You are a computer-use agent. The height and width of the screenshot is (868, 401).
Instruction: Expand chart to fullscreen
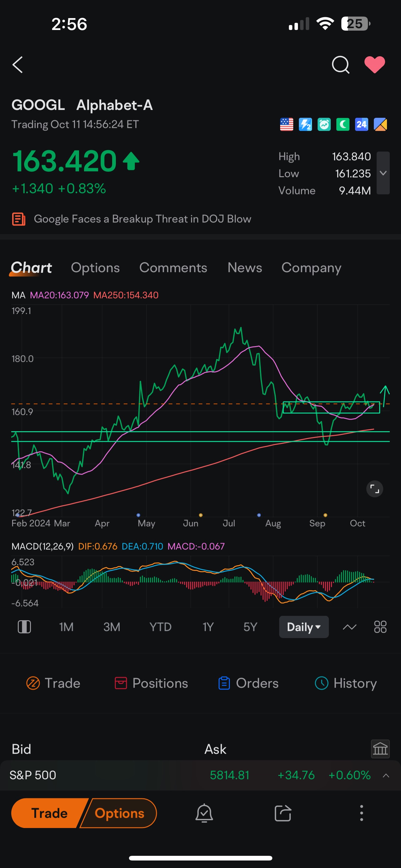(x=374, y=489)
